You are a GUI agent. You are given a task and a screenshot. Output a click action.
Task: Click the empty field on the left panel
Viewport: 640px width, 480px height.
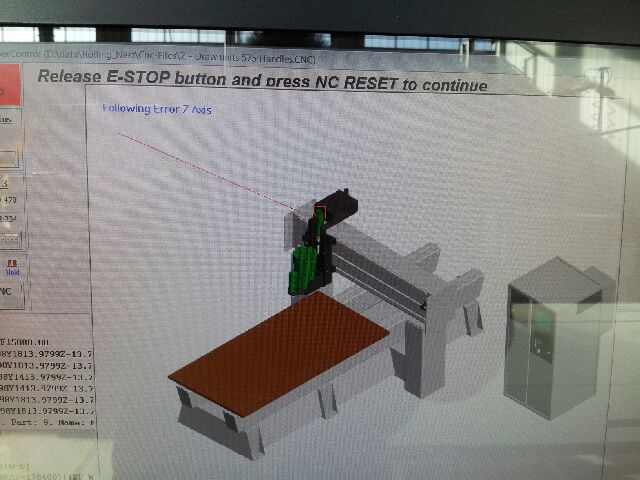(9, 158)
